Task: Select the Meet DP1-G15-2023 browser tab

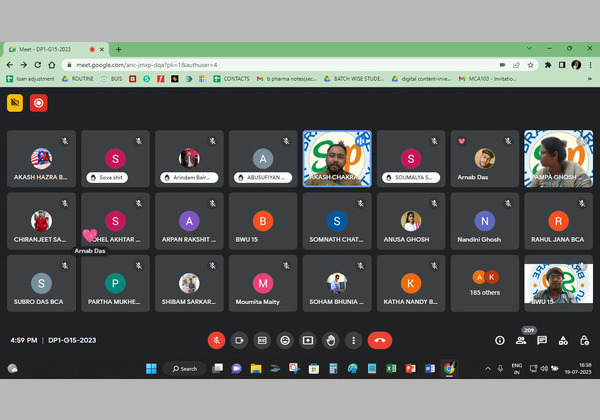Action: (52, 49)
